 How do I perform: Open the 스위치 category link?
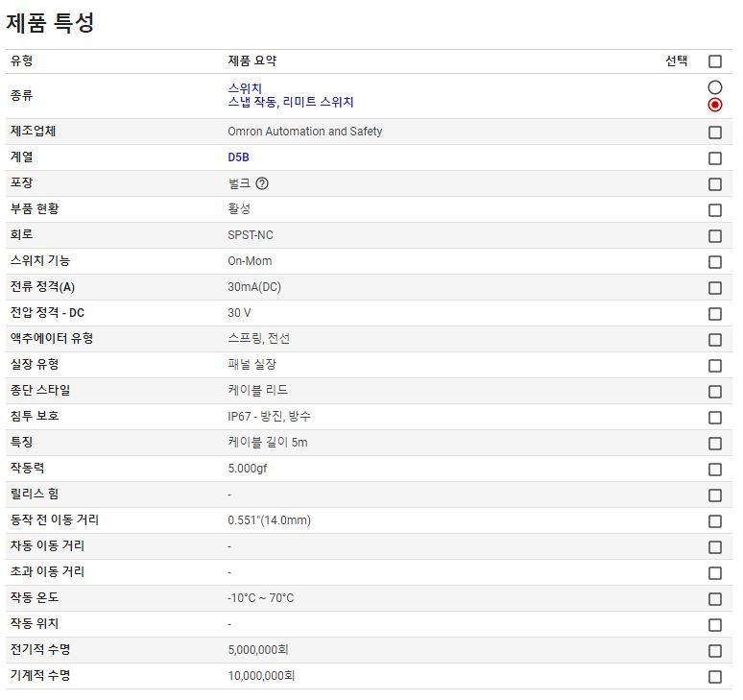(x=245, y=88)
